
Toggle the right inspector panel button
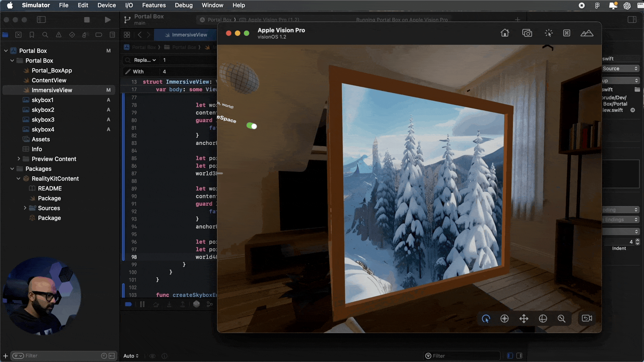click(x=632, y=20)
